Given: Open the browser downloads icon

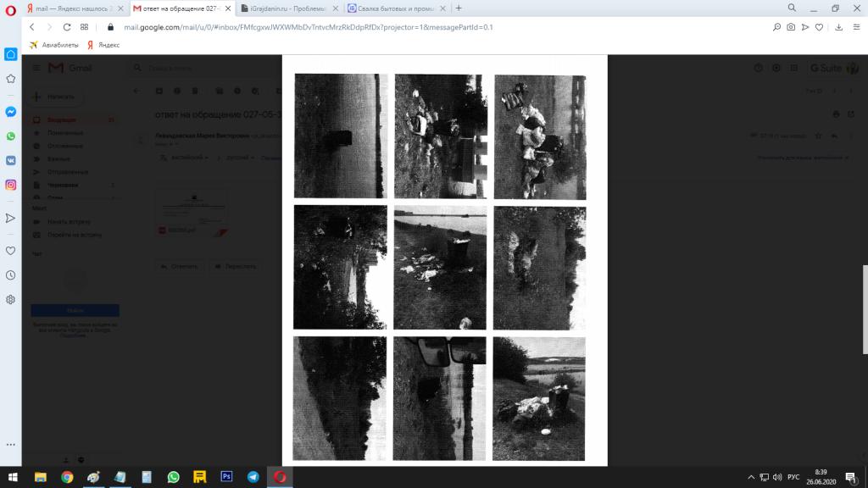Looking at the screenshot, I should tap(837, 27).
